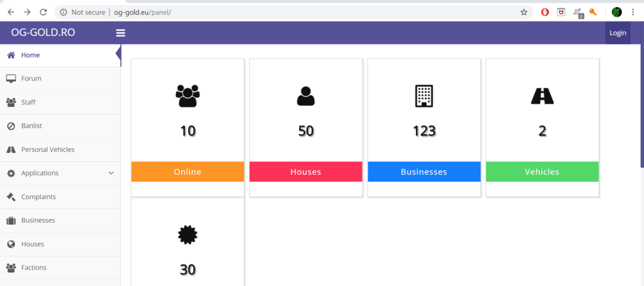
Task: Click the Applications gear icon
Action: coord(11,173)
